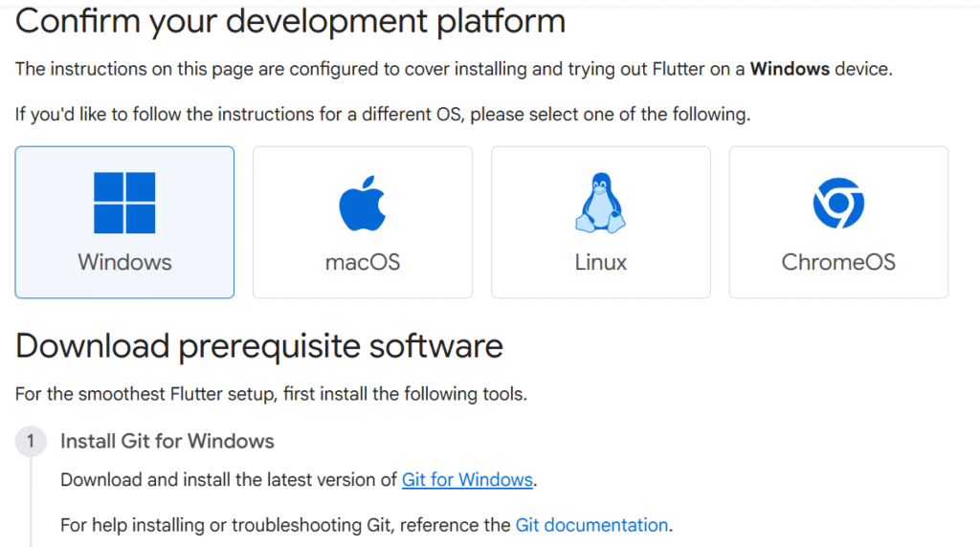Click the smoothest Flutter setup sentence
This screenshot has width=980, height=547.
point(271,394)
